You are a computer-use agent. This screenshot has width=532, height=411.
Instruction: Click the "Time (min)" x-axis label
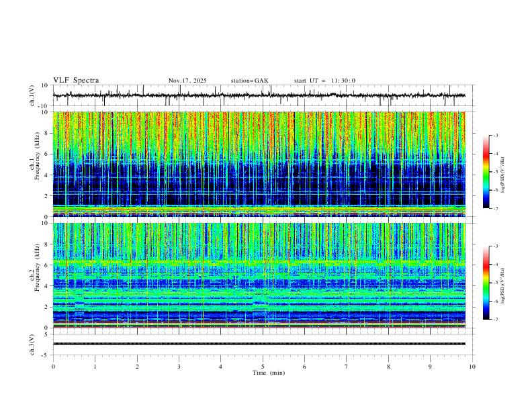pos(269,373)
